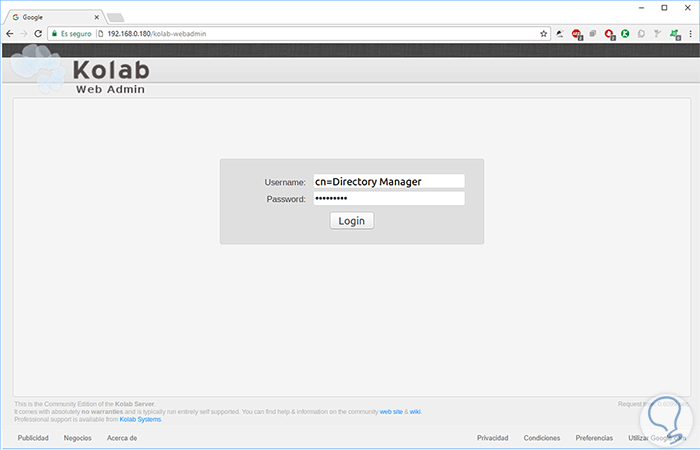This screenshot has width=700, height=450.
Task: Open the wiki link in footer
Action: tap(415, 412)
